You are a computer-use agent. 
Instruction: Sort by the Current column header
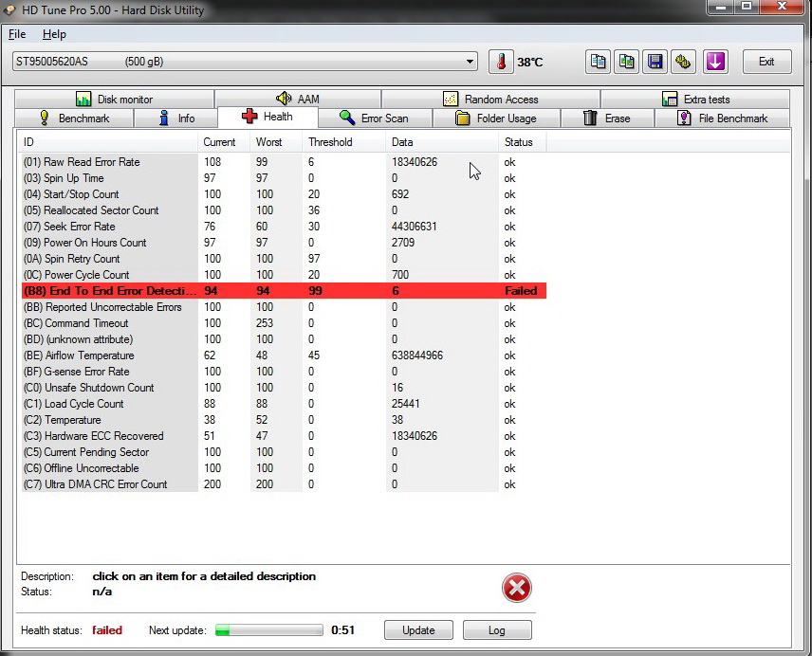pyautogui.click(x=224, y=142)
